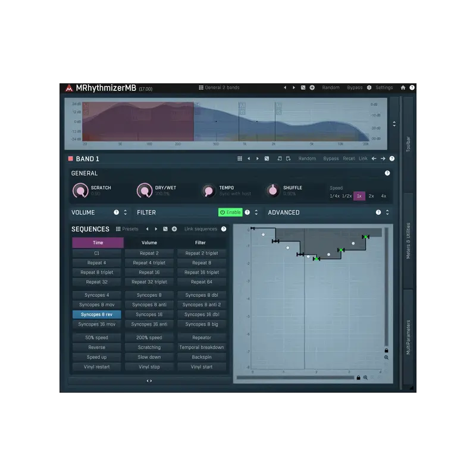476x476 pixels.
Task: Open Advanced section help icon
Action: [378, 212]
